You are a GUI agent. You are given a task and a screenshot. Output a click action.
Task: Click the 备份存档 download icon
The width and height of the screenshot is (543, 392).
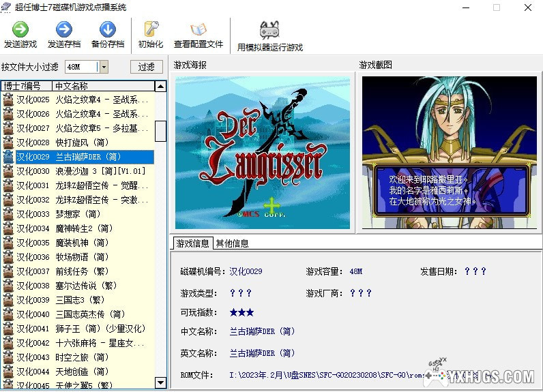[x=107, y=29]
